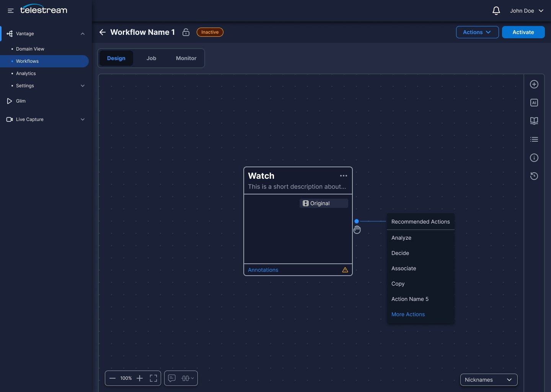
Task: Open the connector layout dropdown icon
Action: pos(187,378)
